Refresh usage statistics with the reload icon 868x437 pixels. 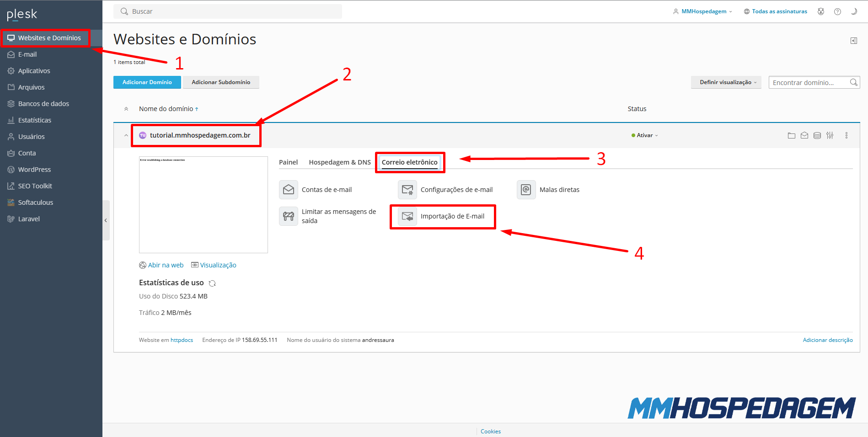click(x=212, y=283)
